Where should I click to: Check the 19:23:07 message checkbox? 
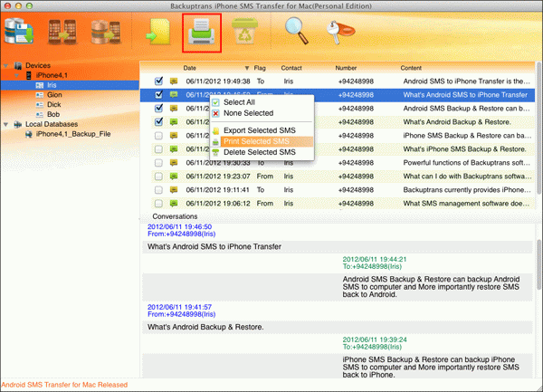pos(158,177)
